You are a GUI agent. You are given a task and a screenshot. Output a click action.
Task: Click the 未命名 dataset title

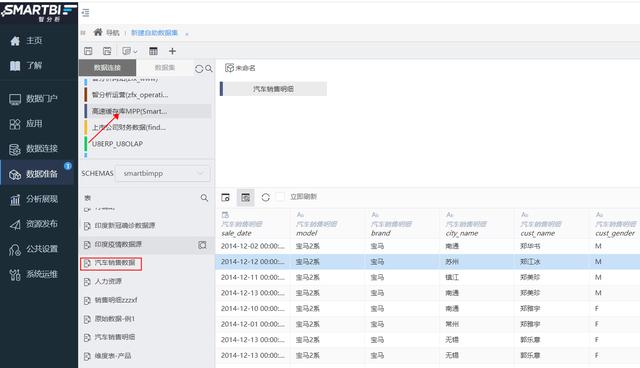pos(245,68)
